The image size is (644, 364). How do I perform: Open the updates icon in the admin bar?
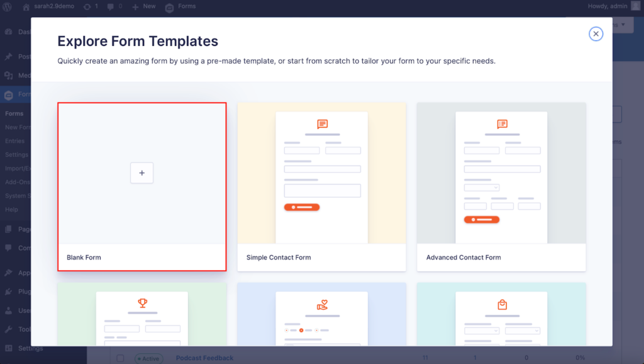coord(87,6)
